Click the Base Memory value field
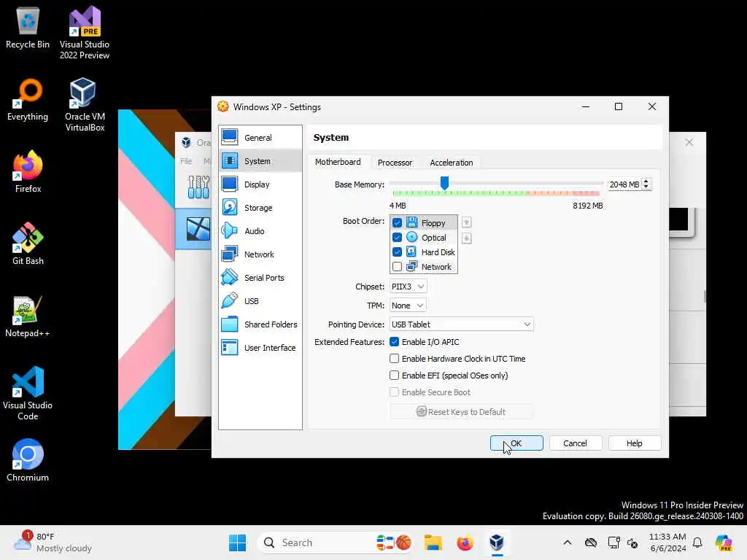 [624, 184]
